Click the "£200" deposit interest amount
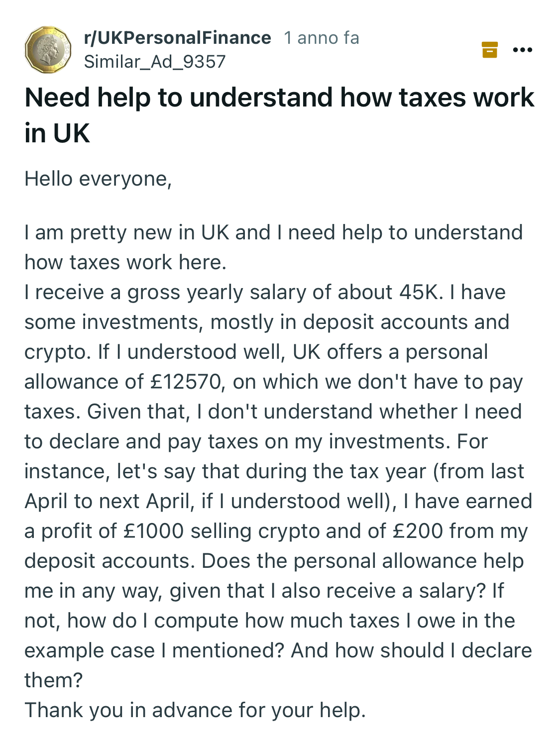Viewport: 560px width, 744px height. [x=418, y=531]
